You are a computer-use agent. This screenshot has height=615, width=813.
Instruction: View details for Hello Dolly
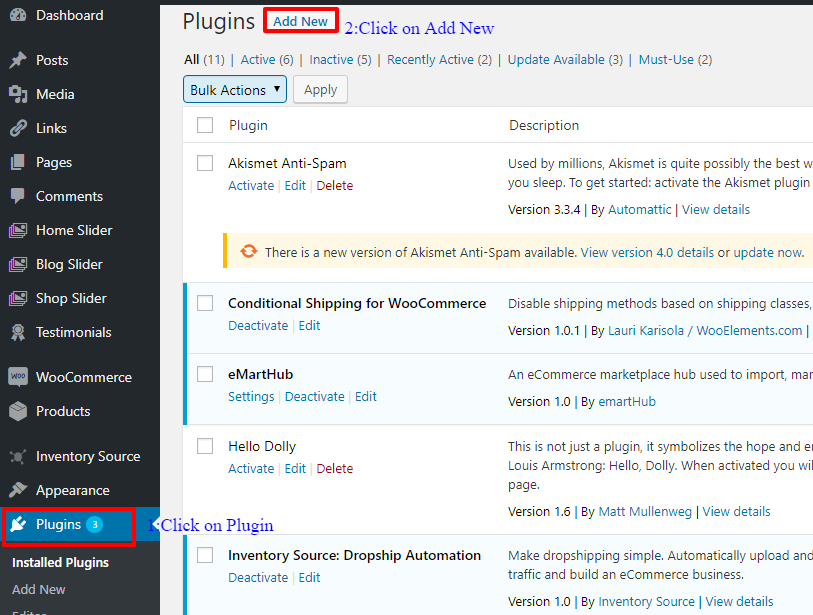coord(736,512)
